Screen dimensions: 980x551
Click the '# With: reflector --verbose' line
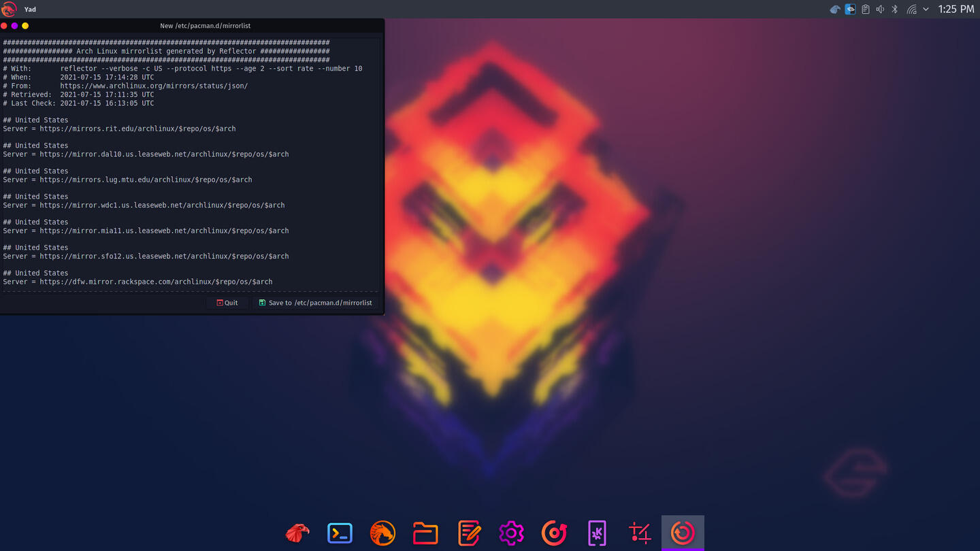coord(182,69)
